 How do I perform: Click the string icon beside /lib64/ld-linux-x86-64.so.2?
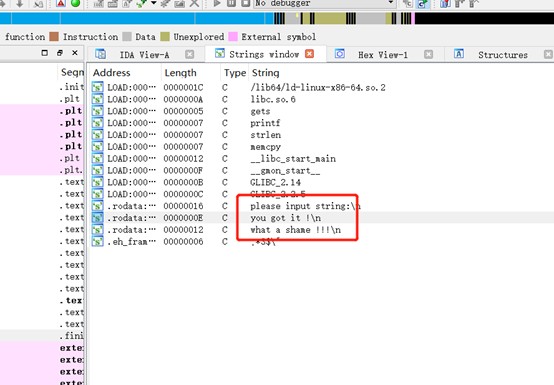[x=98, y=87]
